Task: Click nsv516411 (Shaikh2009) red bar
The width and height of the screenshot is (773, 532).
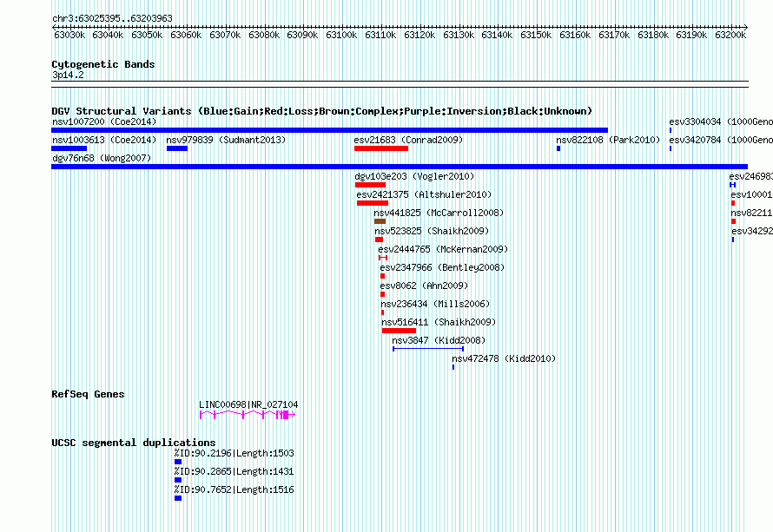Action: (399, 331)
